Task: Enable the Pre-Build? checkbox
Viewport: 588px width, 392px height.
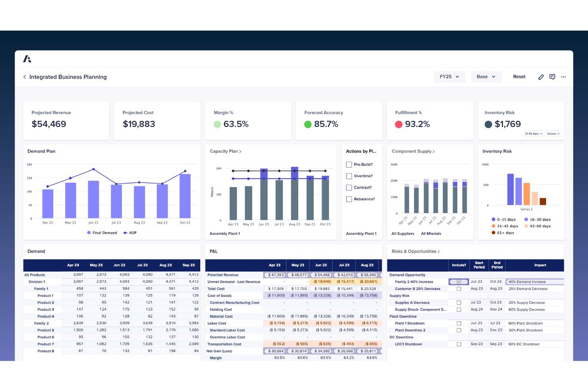Action: click(349, 164)
